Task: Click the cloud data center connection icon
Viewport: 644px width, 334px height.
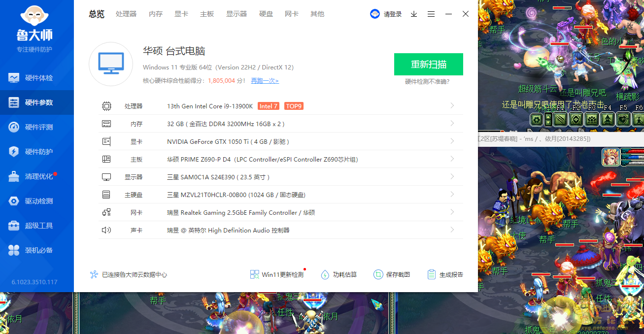Action: click(x=94, y=274)
